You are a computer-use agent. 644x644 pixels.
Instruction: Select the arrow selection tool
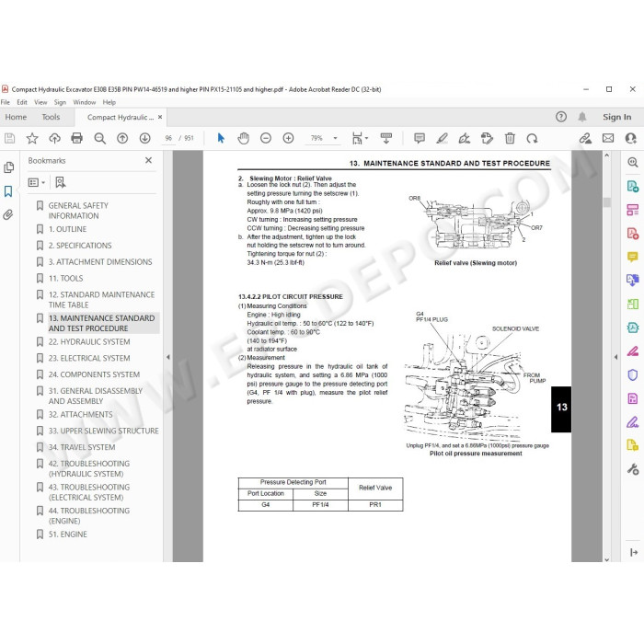pyautogui.click(x=221, y=138)
